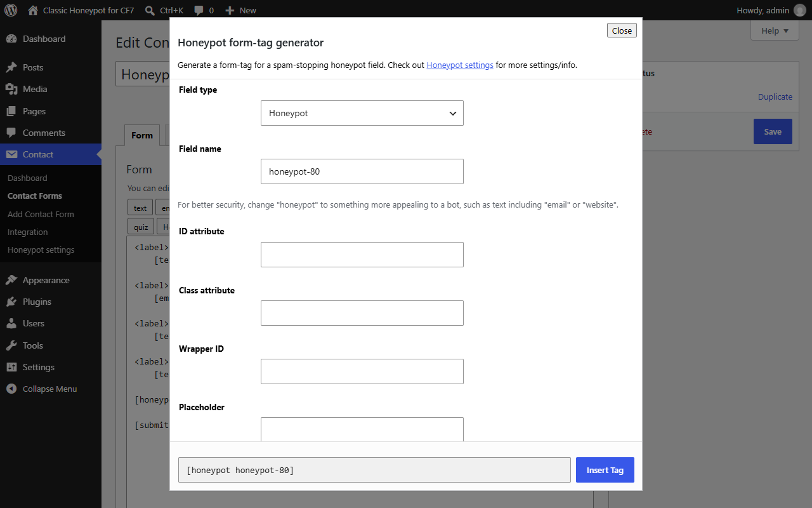Open Contact submenu Dashboard item

(27, 178)
